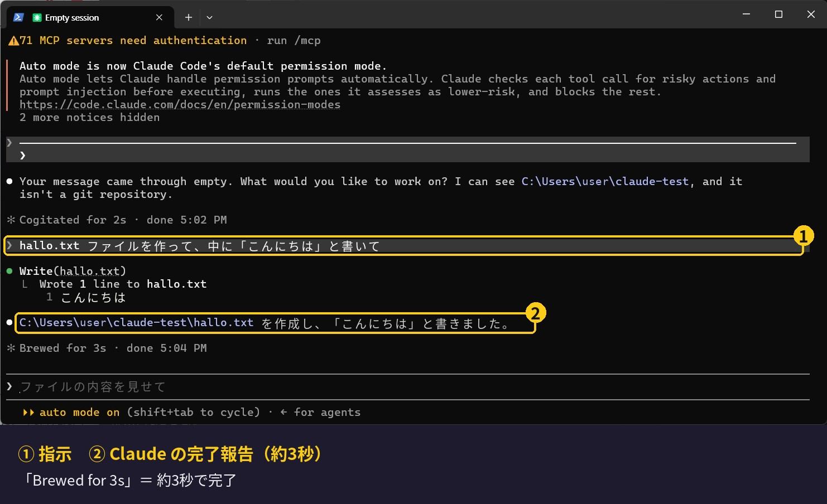The image size is (827, 504).
Task: Click the C:\Users\user\claude-test path in the empty-message reply
Action: 605,181
